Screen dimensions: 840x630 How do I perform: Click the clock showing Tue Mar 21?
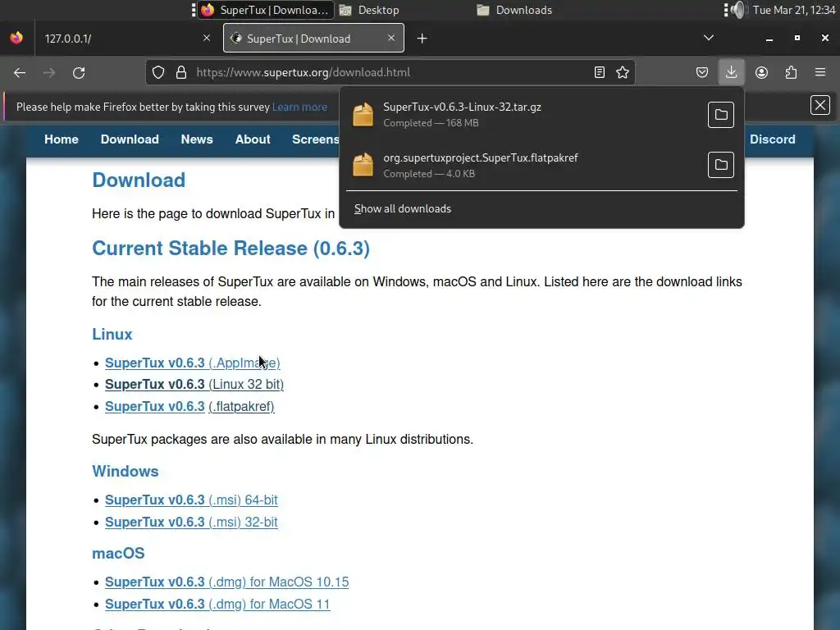pos(794,10)
